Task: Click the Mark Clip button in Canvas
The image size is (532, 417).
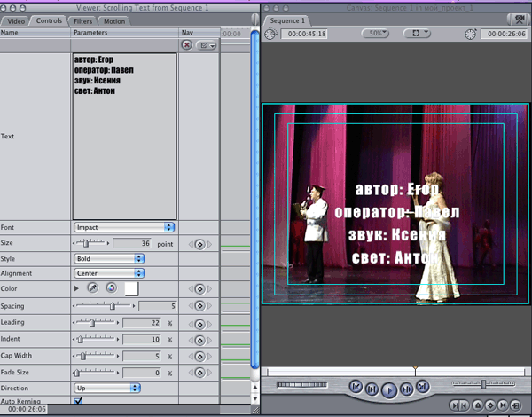Action: coord(503,405)
